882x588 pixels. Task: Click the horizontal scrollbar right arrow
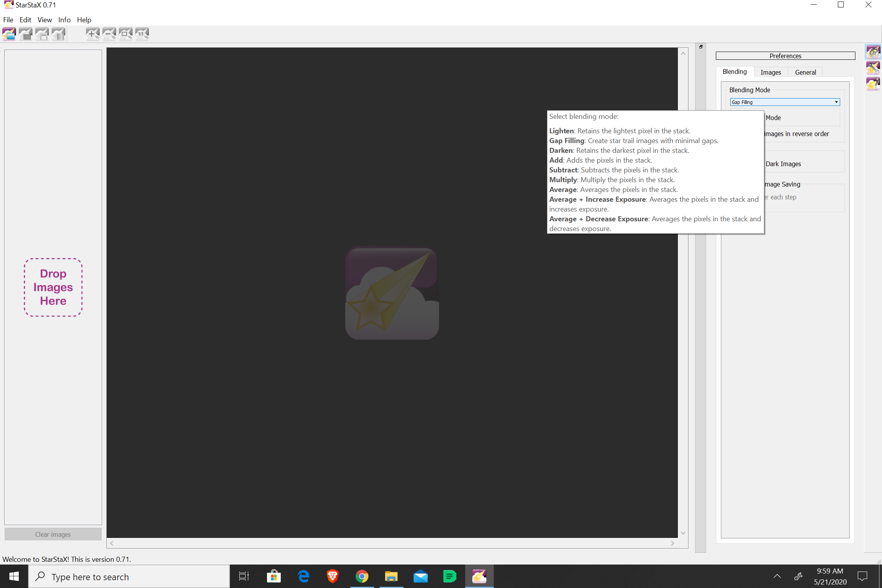[x=672, y=543]
